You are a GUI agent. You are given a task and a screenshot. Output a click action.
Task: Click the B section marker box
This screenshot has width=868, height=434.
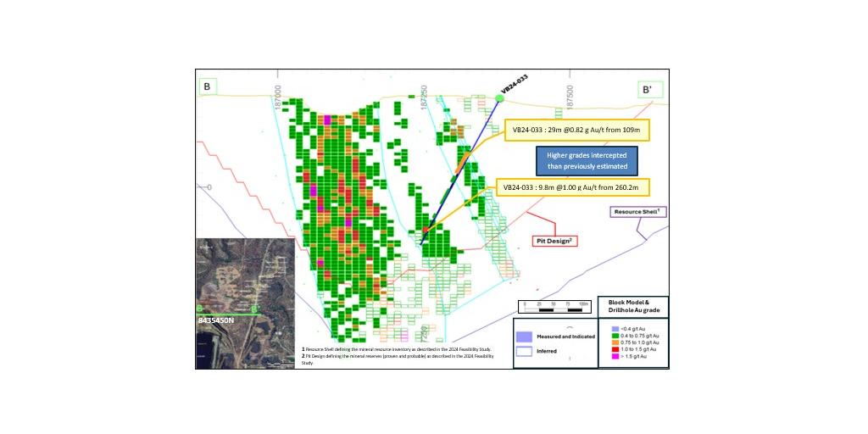[x=206, y=86]
